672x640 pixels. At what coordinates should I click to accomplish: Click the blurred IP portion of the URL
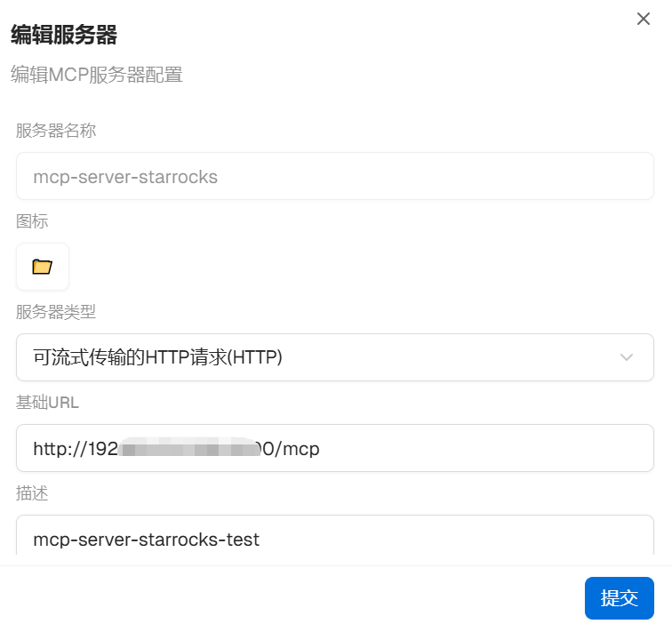point(189,449)
